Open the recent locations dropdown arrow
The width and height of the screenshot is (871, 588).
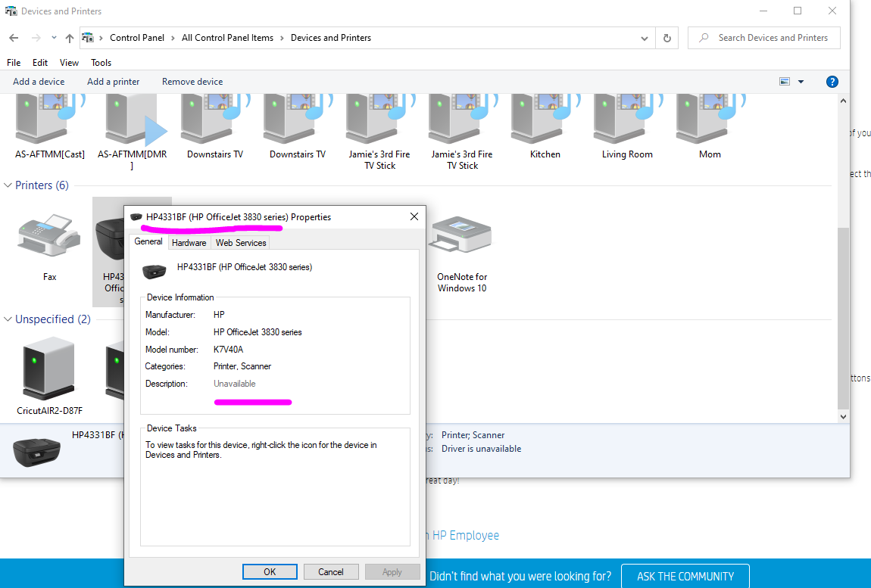[x=54, y=38]
